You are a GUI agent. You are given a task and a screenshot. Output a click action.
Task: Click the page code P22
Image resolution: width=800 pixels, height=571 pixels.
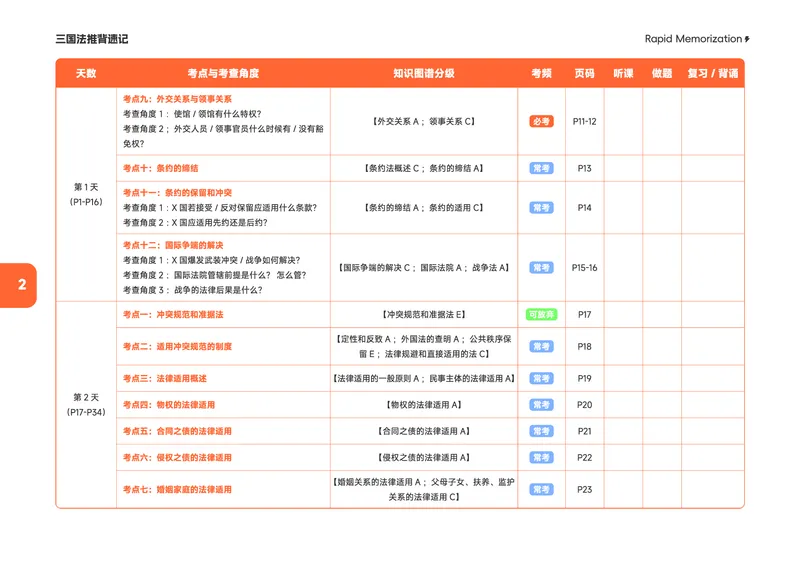coord(584,458)
